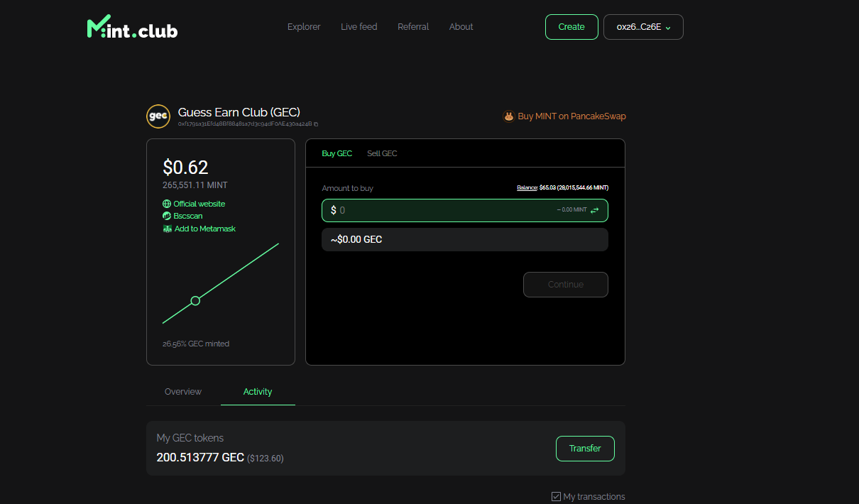The height and width of the screenshot is (504, 859).
Task: Click the Add to Metamask link
Action: (205, 229)
